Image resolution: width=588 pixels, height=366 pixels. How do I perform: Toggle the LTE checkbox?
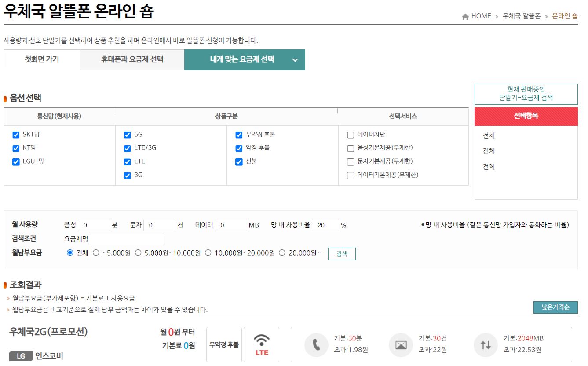coord(128,162)
